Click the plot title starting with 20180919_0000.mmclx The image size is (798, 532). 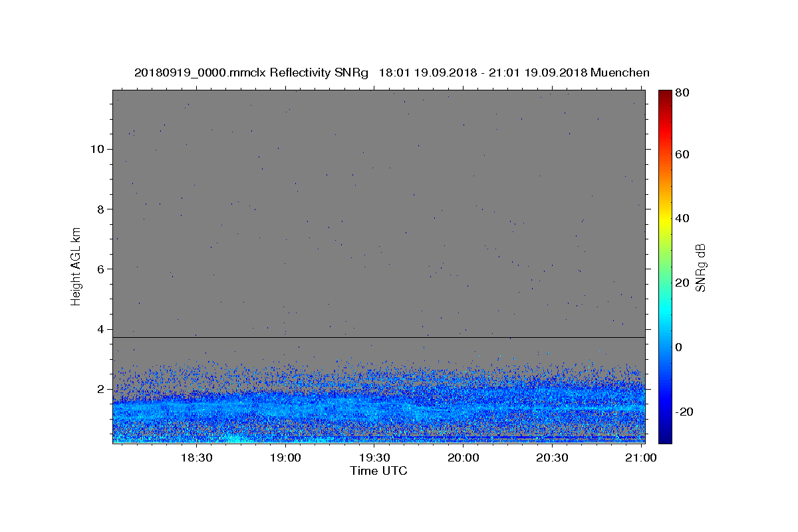[392, 72]
